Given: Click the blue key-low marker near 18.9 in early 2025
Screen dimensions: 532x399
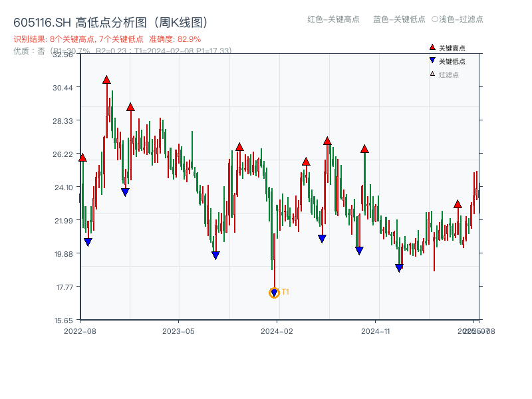Looking at the screenshot, I should (x=400, y=268).
